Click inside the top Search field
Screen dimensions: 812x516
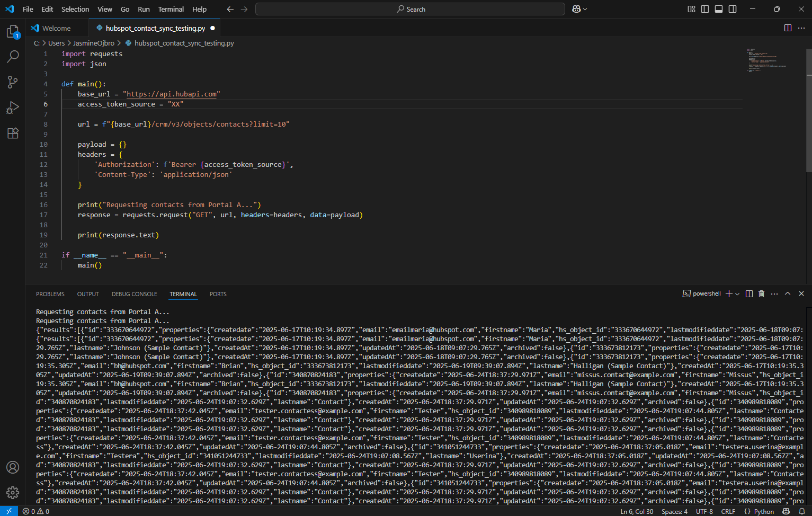[x=410, y=9]
